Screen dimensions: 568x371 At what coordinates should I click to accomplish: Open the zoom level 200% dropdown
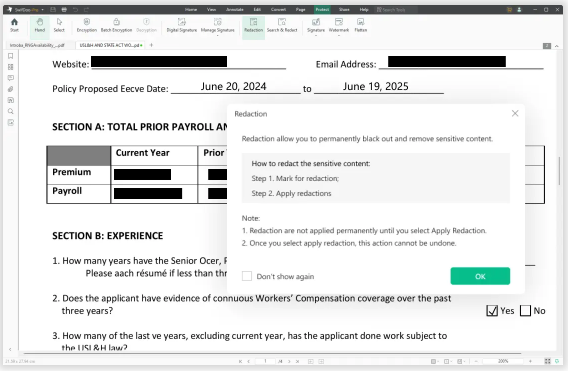tap(503, 361)
